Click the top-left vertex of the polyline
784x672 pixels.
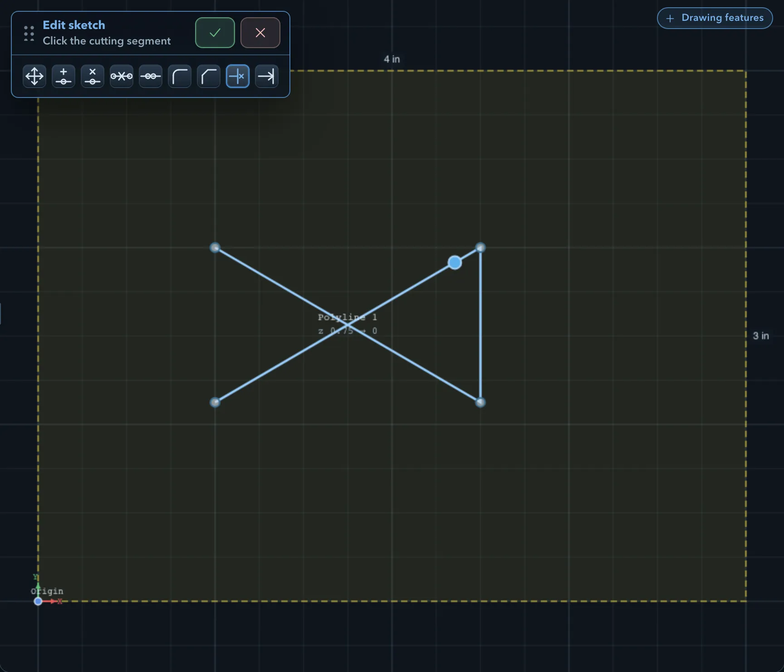point(215,248)
